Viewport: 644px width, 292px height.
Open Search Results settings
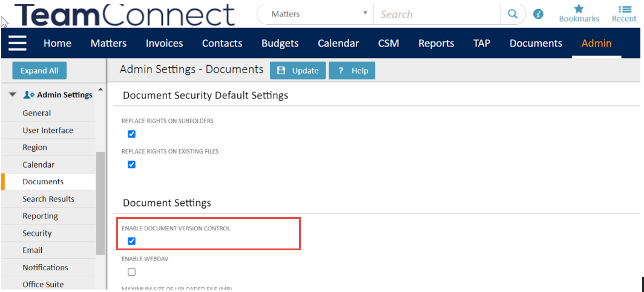coord(48,199)
